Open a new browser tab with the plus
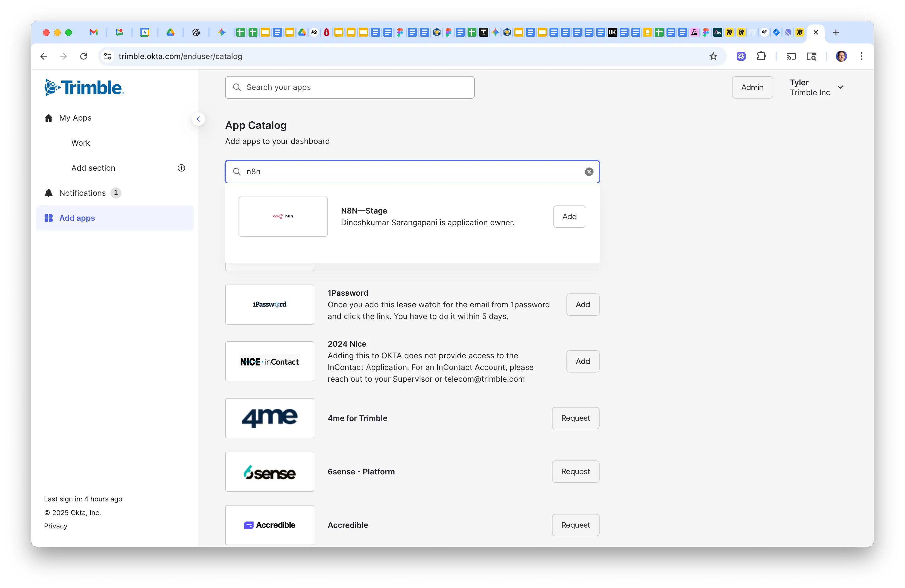Image resolution: width=905 pixels, height=588 pixels. coord(836,32)
